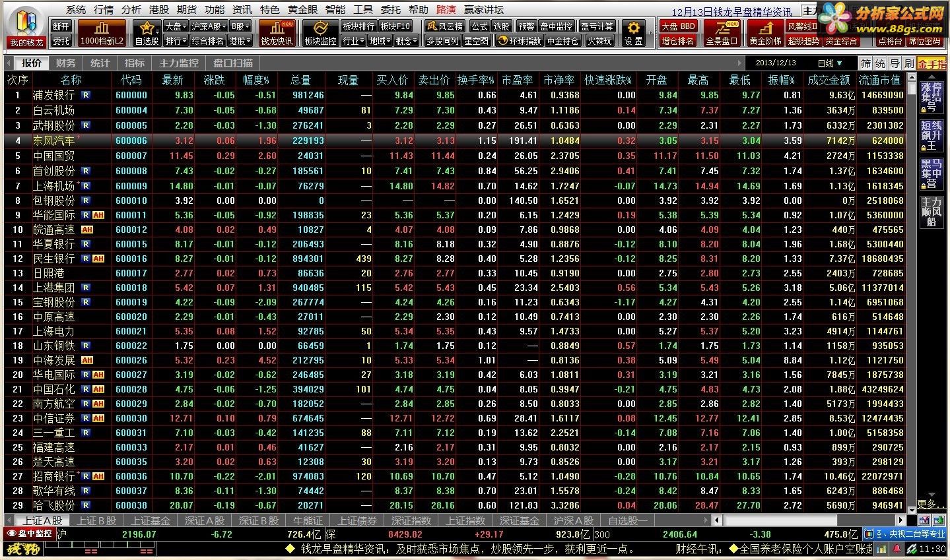Click the 统 statistics icon
Viewport: 950px width, 560px height.
(880, 63)
